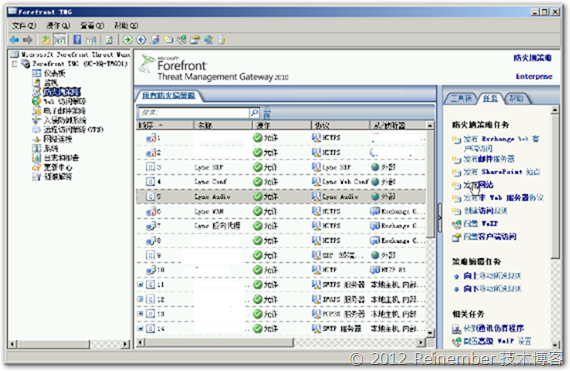Click the blue Back arrow in toolbar
Image resolution: width=570 pixels, height=371 pixels.
pos(15,40)
